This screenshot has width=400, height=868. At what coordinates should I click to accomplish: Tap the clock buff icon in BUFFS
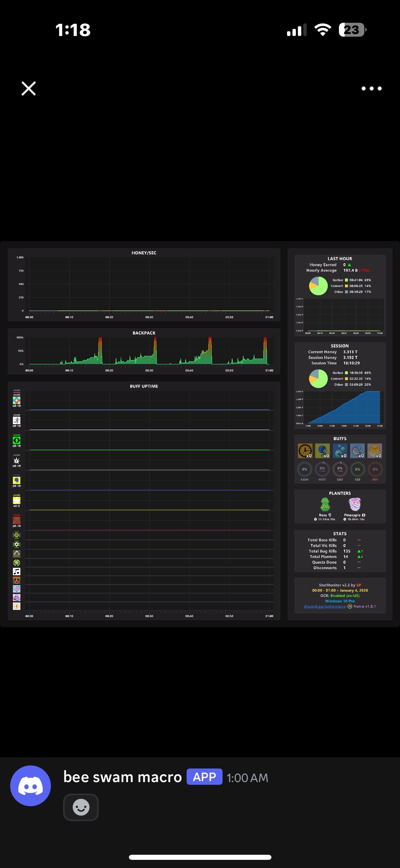[x=305, y=451]
